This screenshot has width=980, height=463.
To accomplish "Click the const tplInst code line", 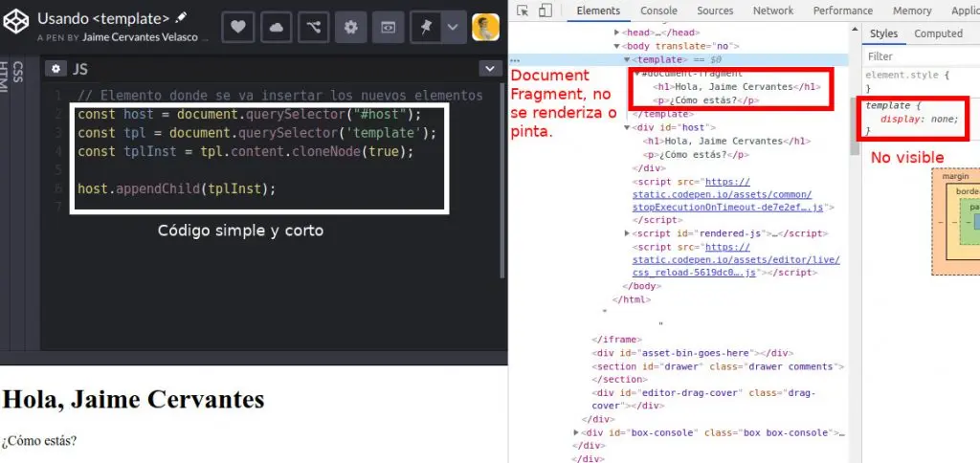I will click(x=246, y=151).
